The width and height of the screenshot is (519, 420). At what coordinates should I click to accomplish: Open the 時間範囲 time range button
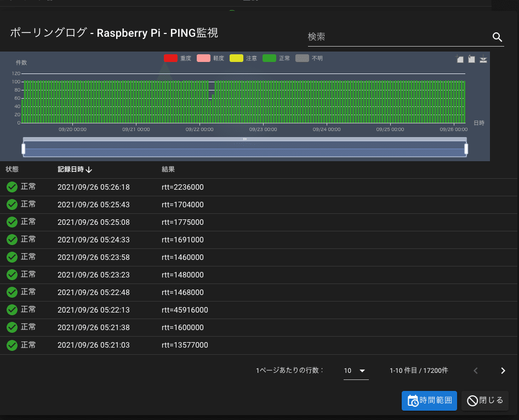click(x=429, y=401)
